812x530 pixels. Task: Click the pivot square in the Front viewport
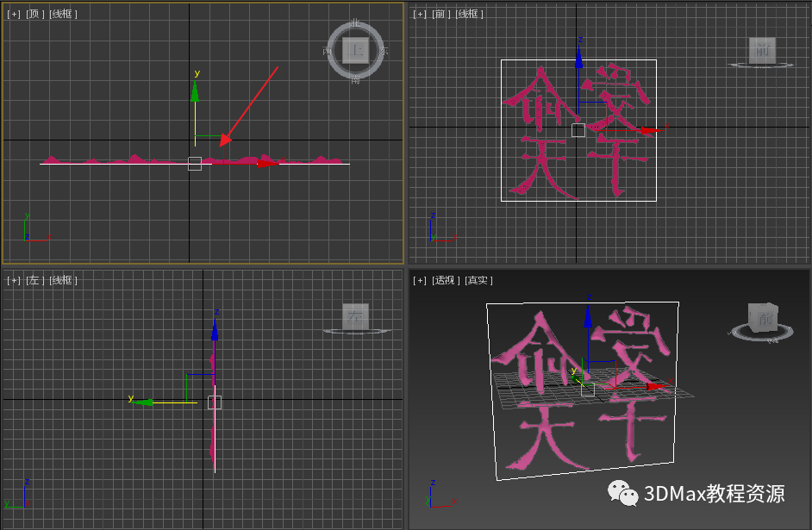tap(578, 130)
